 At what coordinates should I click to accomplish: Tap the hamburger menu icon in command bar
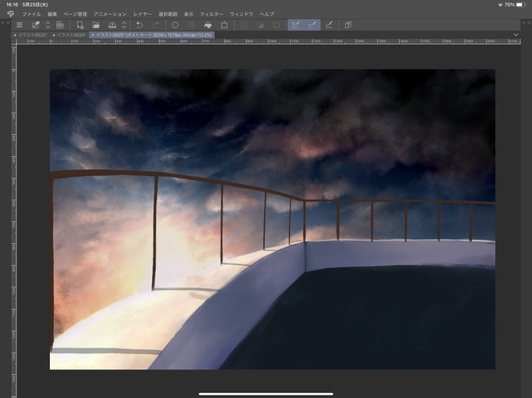19,25
